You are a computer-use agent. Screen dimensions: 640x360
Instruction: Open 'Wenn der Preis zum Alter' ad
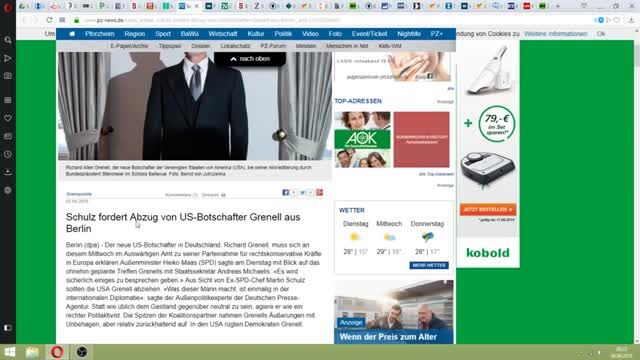point(394,312)
